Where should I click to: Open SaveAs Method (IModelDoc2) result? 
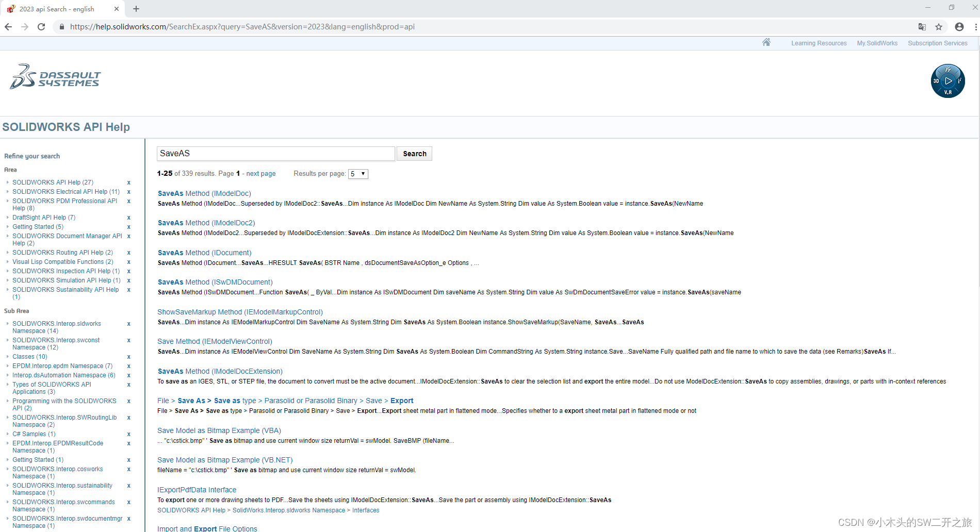(x=206, y=223)
